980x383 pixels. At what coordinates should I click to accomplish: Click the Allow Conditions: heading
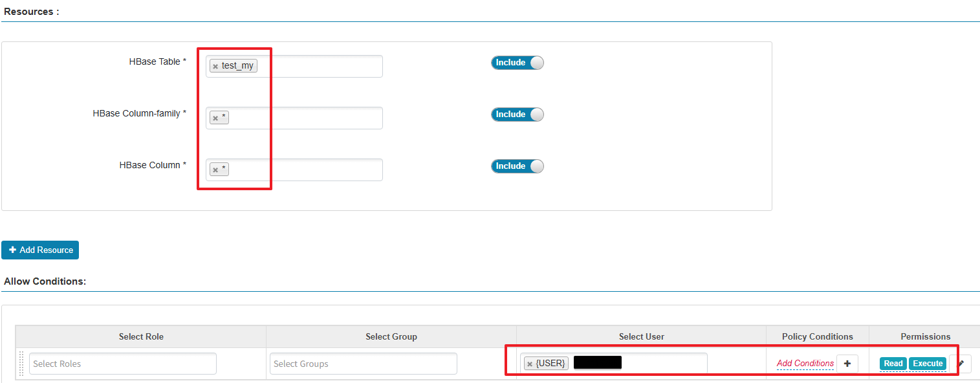[45, 281]
